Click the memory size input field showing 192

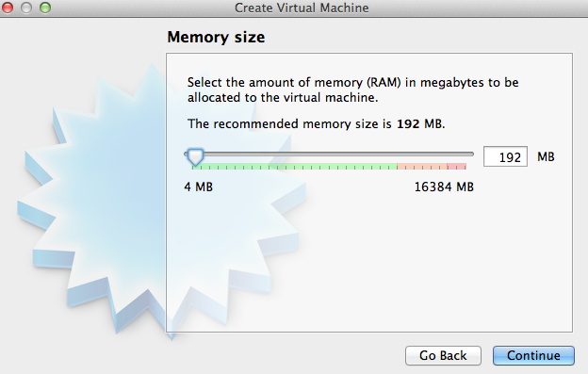(x=505, y=156)
